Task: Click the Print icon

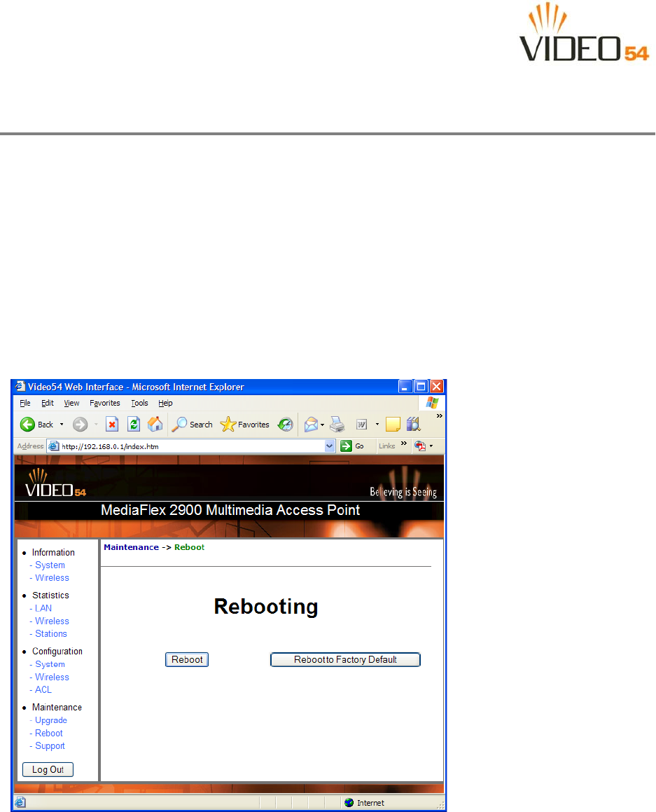Action: [337, 425]
